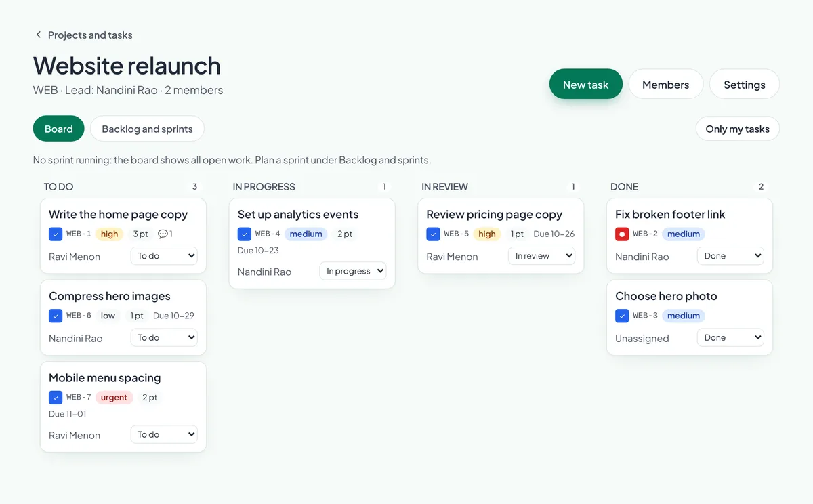Click the medium badge on WEB-4

306,234
